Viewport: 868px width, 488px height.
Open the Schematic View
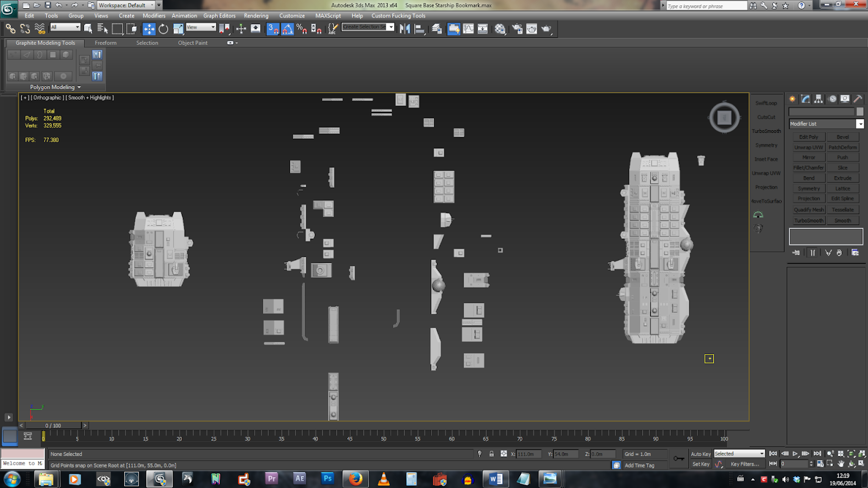pyautogui.click(x=483, y=29)
